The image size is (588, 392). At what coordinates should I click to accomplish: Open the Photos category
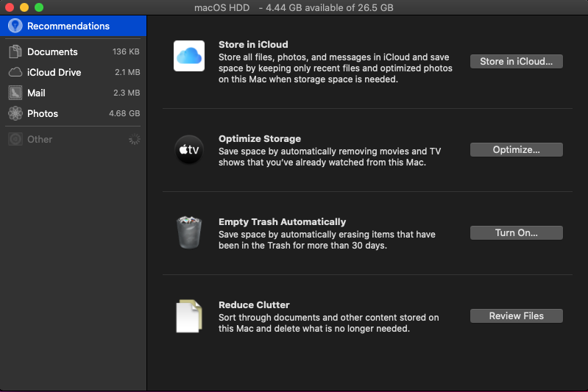click(73, 113)
